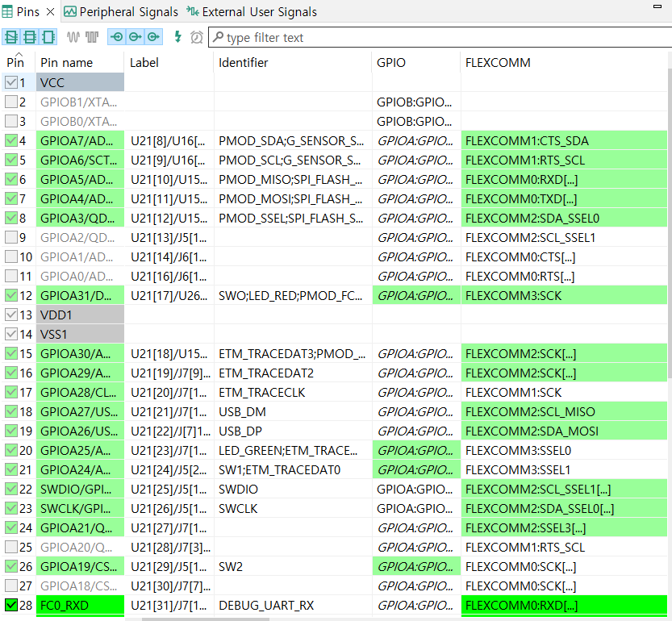Select the ETM_TRACECLK identifier cell
The width and height of the screenshot is (672, 621).
tap(293, 392)
